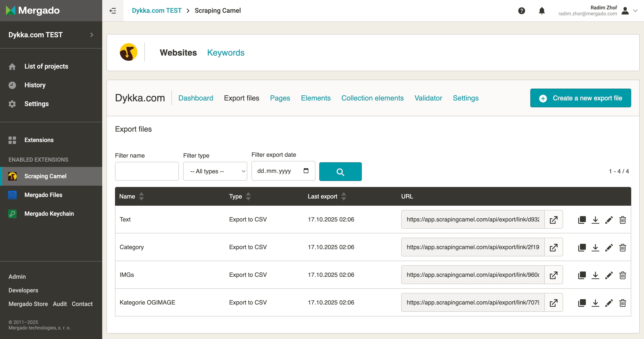Open the calendar picker in the export date filter

306,171
